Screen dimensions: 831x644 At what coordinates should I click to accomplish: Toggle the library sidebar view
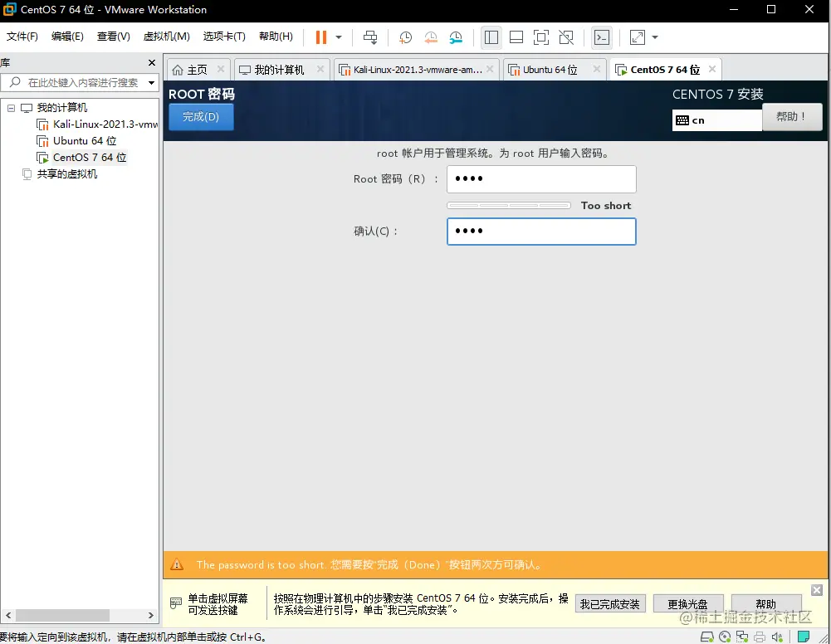click(491, 37)
